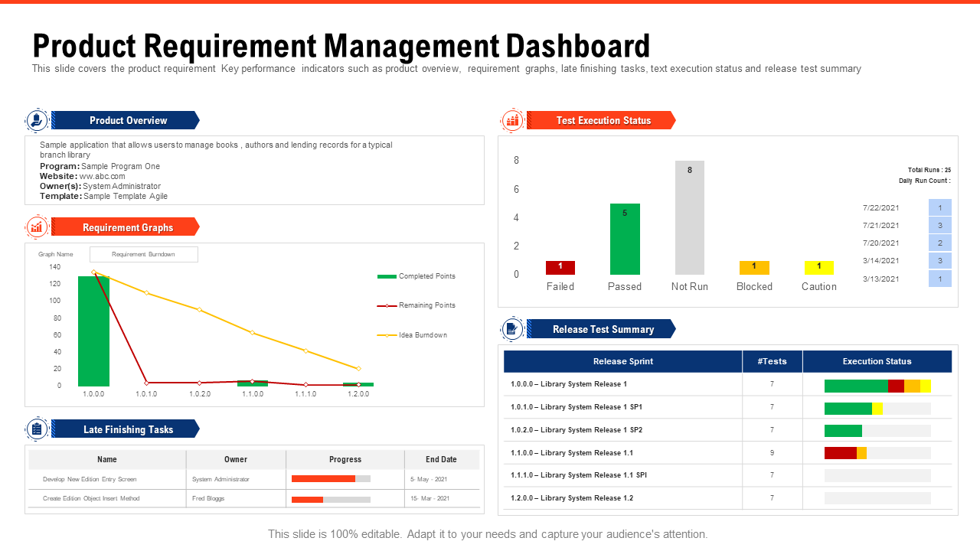
Task: Click the run count cell for 7/22/2021
Action: coord(940,207)
